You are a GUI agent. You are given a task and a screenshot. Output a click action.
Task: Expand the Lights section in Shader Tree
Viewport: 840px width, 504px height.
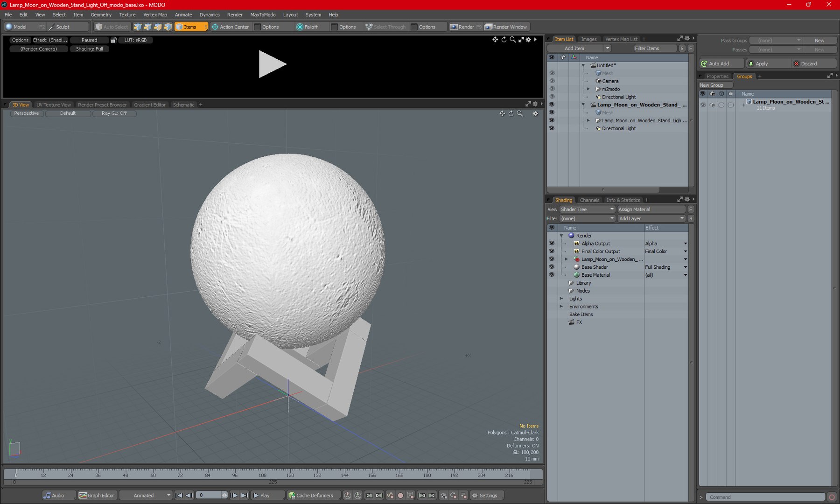click(561, 299)
